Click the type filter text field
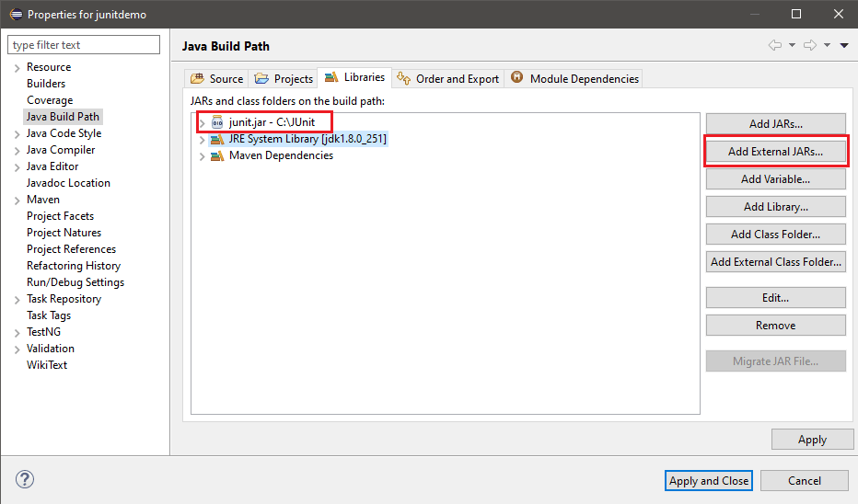This screenshot has width=858, height=504. coord(84,45)
